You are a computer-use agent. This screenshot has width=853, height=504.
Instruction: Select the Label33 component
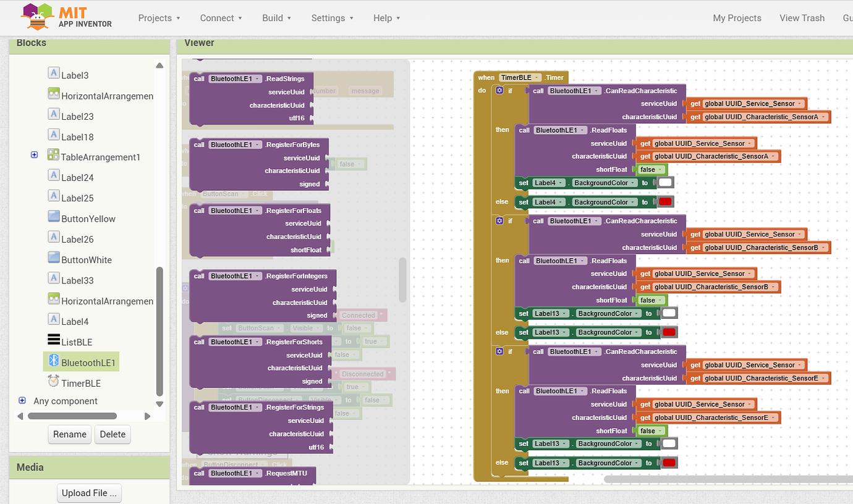[x=79, y=280]
